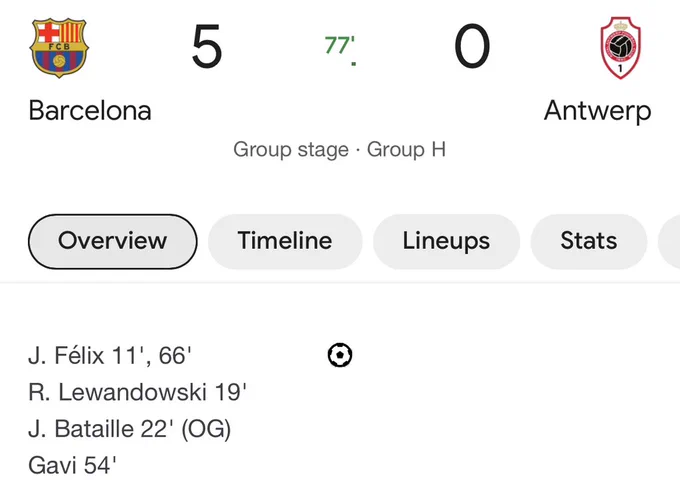Screen dimensions: 680x491
Task: Switch to the Lineups tab
Action: click(x=446, y=241)
